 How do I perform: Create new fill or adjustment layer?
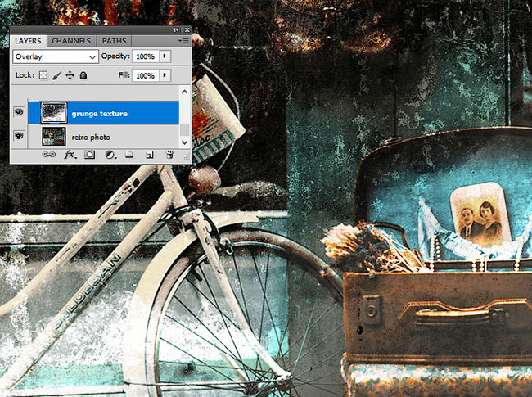pos(110,155)
